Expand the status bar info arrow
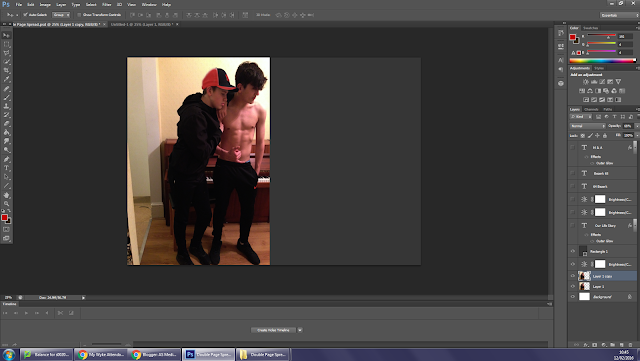The width and height of the screenshot is (640, 361). coord(84,298)
